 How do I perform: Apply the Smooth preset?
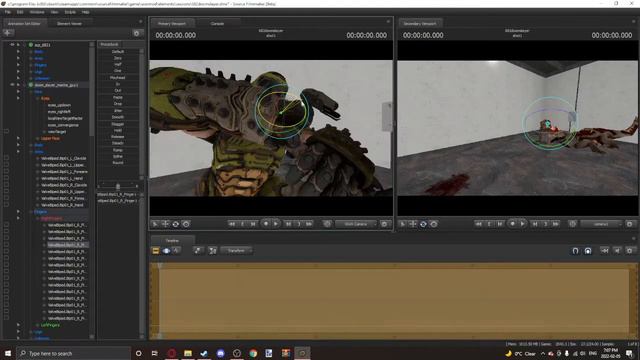coord(118,117)
